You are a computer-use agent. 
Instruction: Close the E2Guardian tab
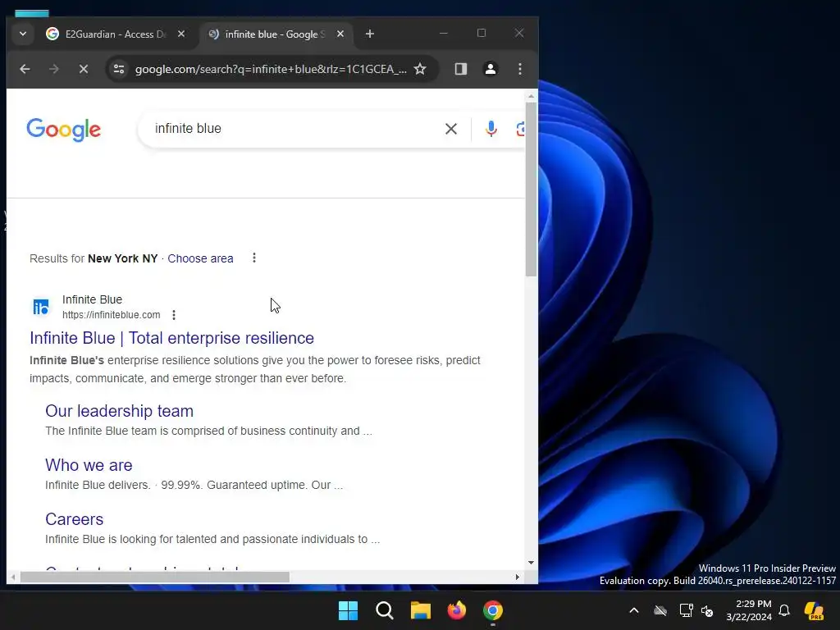click(181, 34)
